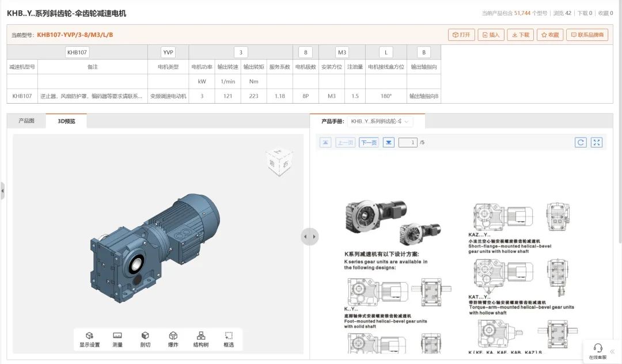Screen dimensions: 622x364
Task: Click the remarks cell starting 逆止器
Action: click(x=91, y=96)
